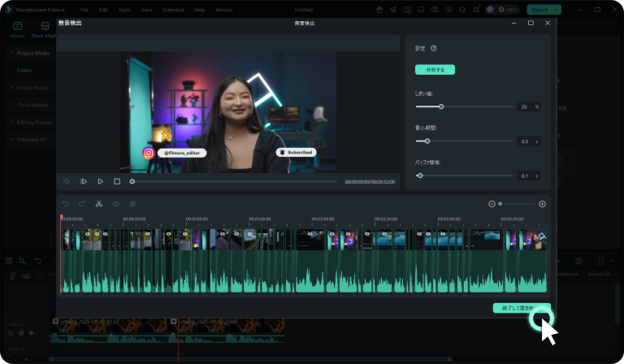Click the 最小期間 minimum duration slider handle

pyautogui.click(x=427, y=141)
